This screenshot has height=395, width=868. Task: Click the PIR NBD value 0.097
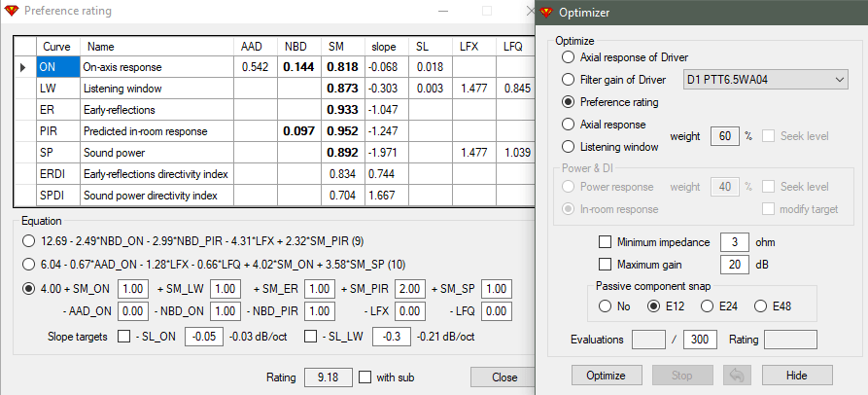299,132
